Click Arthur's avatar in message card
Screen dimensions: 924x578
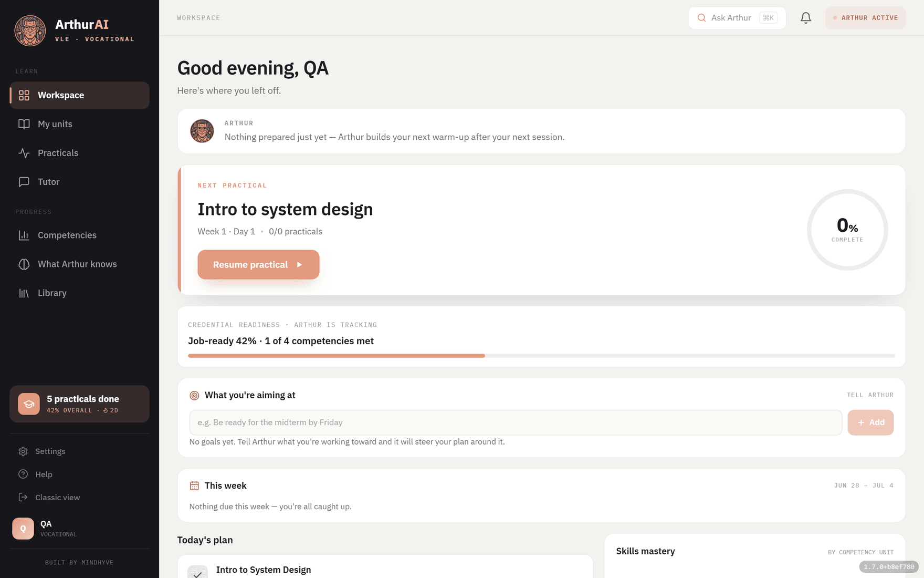[202, 131]
